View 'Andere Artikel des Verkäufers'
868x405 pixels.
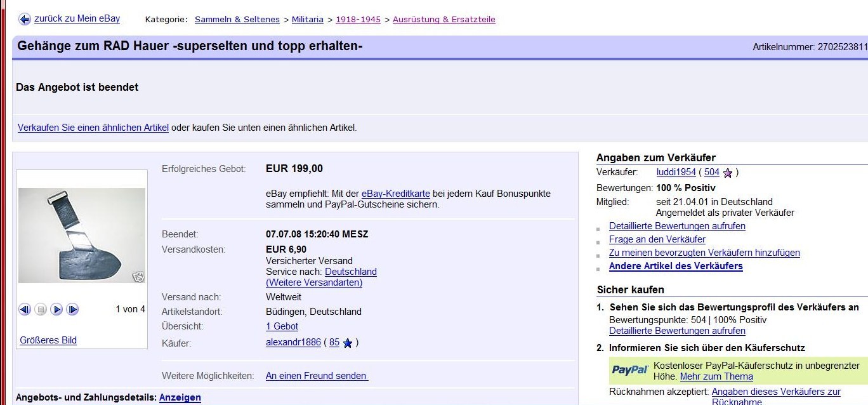pos(675,266)
